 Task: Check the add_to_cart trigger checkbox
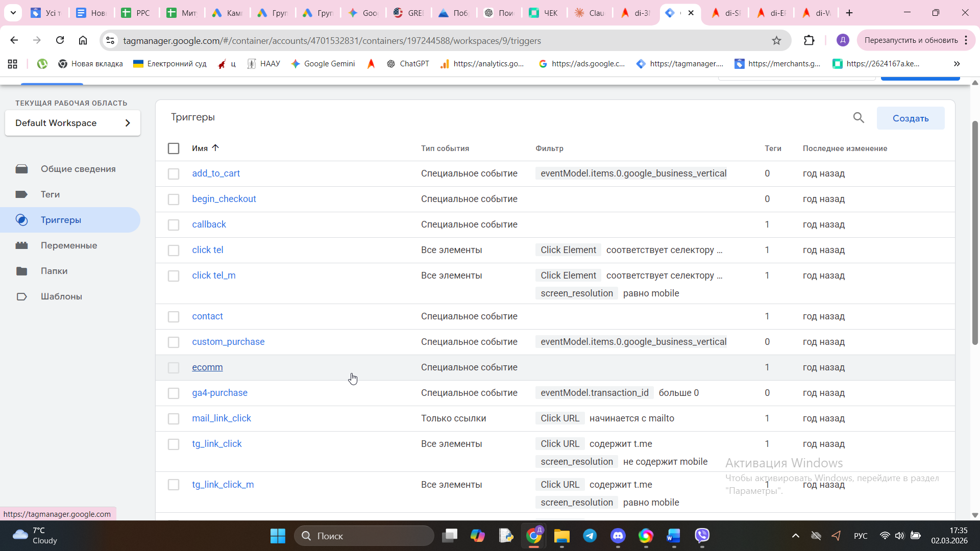(x=174, y=174)
